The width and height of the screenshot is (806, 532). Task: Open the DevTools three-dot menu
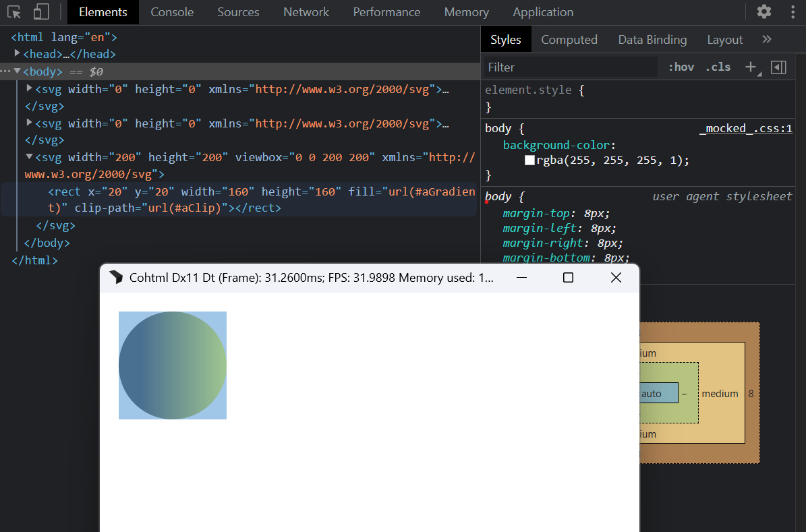pyautogui.click(x=792, y=12)
